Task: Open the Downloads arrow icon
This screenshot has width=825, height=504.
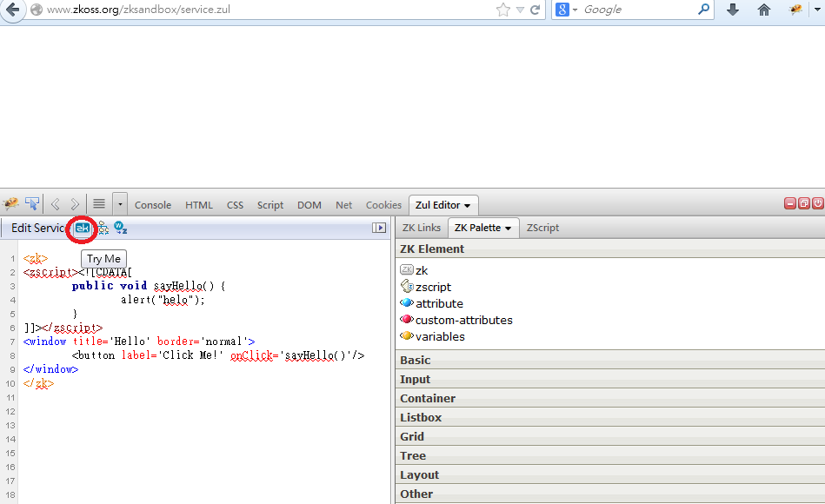Action: pyautogui.click(x=733, y=9)
